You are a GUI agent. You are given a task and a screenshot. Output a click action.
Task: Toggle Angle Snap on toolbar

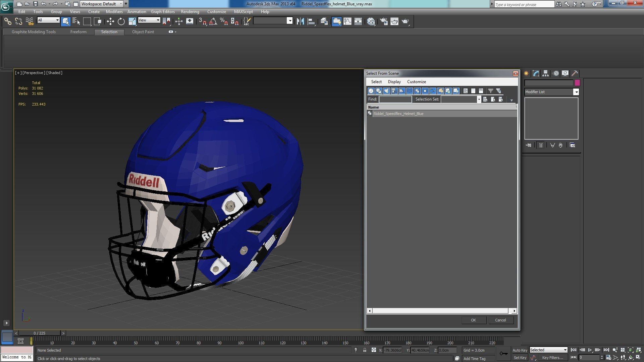tap(213, 21)
